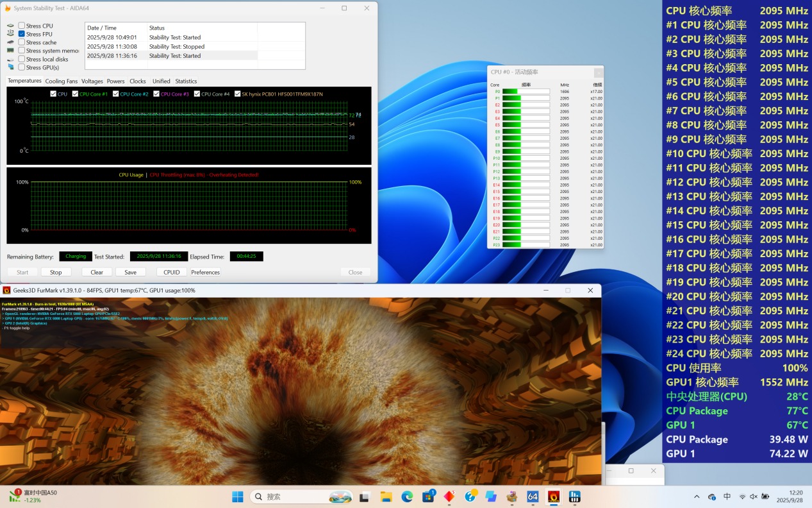Viewport: 812px width, 508px height.
Task: Switch to FurMark via taskbar icon
Action: 553,496
